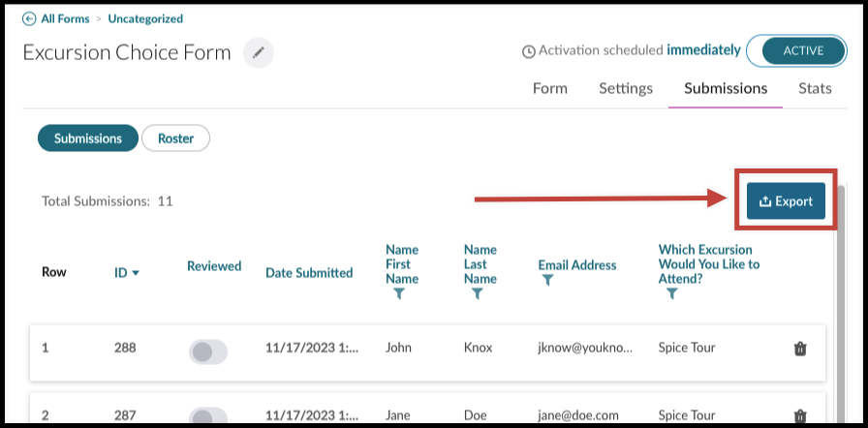The width and height of the screenshot is (868, 428).
Task: Click the 'immediately' activation schedule link
Action: pyautogui.click(x=703, y=50)
